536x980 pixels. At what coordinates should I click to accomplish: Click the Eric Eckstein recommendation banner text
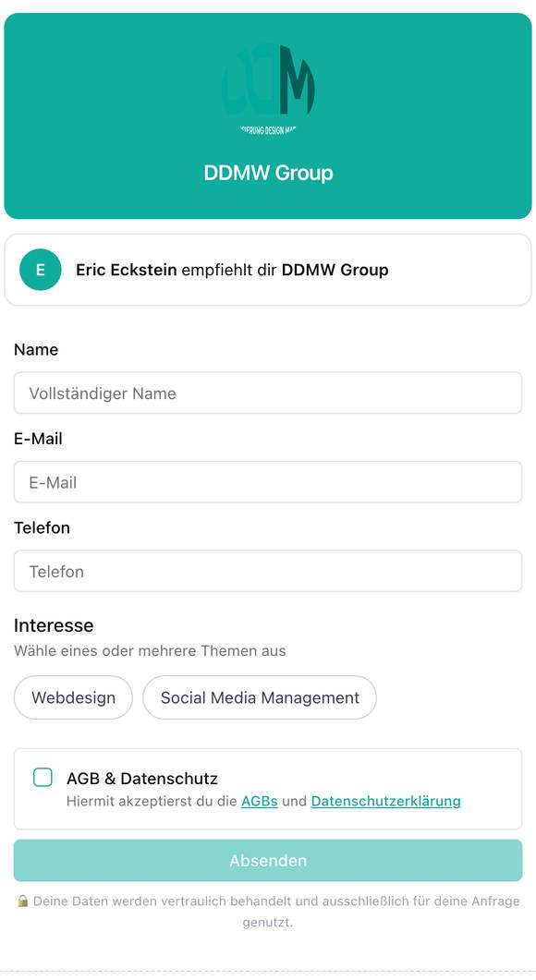click(x=232, y=270)
